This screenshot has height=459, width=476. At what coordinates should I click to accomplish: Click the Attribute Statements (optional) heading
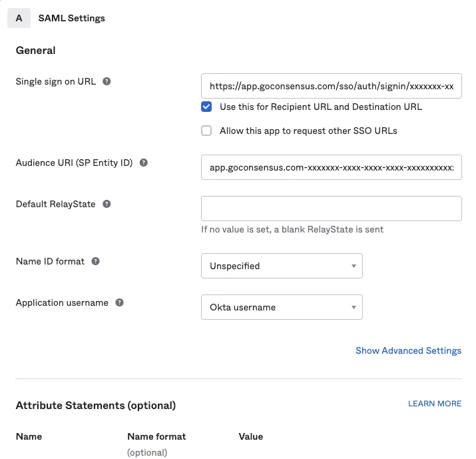pyautogui.click(x=95, y=405)
